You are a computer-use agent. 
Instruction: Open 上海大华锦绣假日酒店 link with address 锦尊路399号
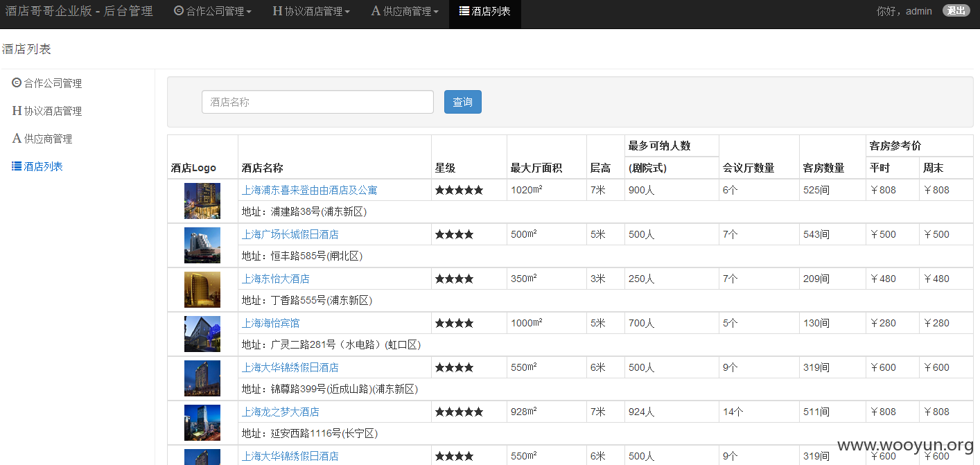click(290, 367)
